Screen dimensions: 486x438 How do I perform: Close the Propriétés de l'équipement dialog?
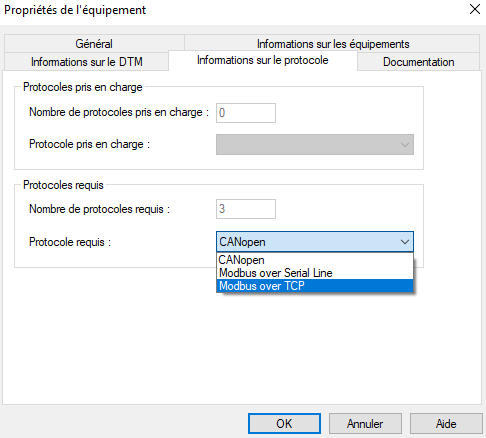point(475,9)
